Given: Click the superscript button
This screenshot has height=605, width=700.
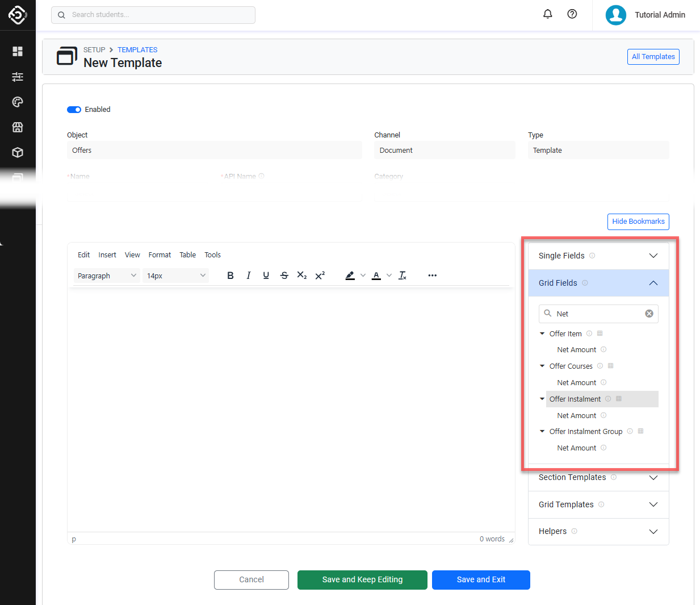Looking at the screenshot, I should pos(320,276).
